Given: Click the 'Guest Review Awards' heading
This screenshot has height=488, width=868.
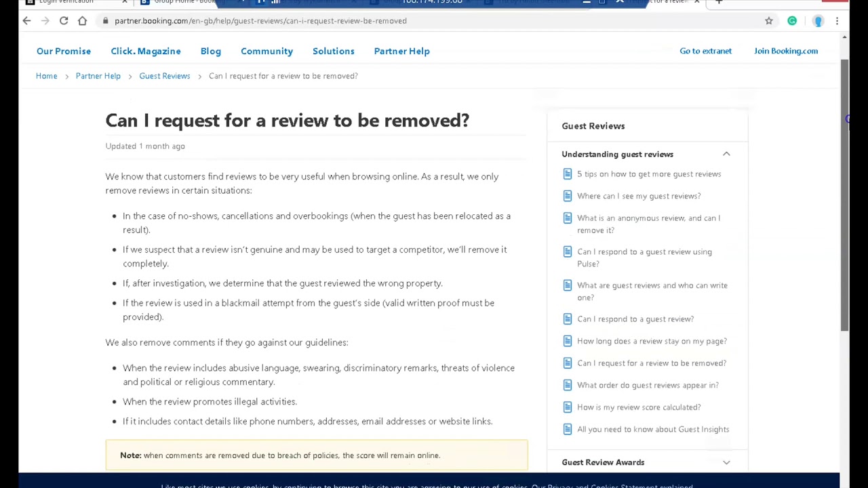Looking at the screenshot, I should 603,462.
